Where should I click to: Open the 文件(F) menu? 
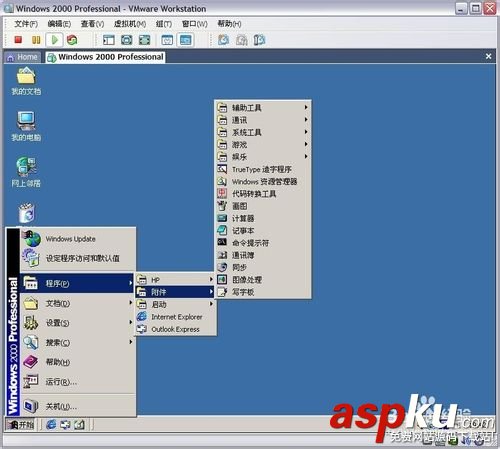(x=26, y=24)
